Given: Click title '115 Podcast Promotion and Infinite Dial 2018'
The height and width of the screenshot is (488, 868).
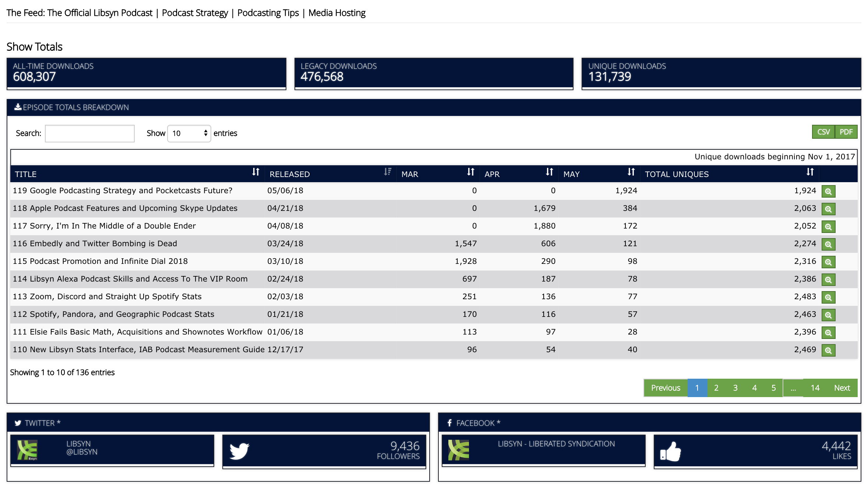Looking at the screenshot, I should click(x=100, y=261).
